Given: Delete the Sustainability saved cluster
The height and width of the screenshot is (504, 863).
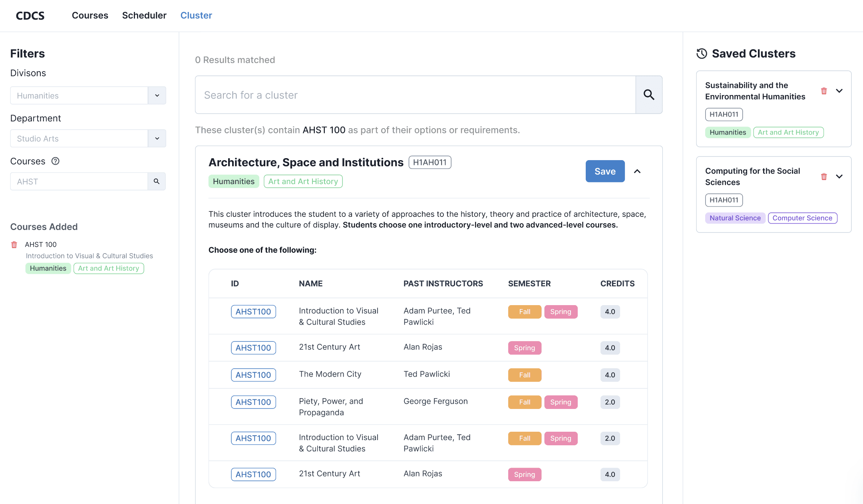Looking at the screenshot, I should pyautogui.click(x=824, y=91).
